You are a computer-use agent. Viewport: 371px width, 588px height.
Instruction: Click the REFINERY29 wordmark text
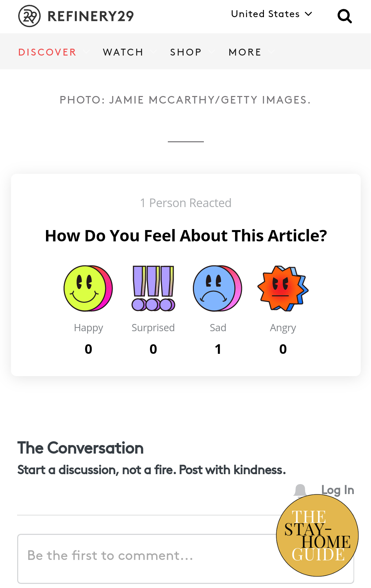pyautogui.click(x=91, y=16)
